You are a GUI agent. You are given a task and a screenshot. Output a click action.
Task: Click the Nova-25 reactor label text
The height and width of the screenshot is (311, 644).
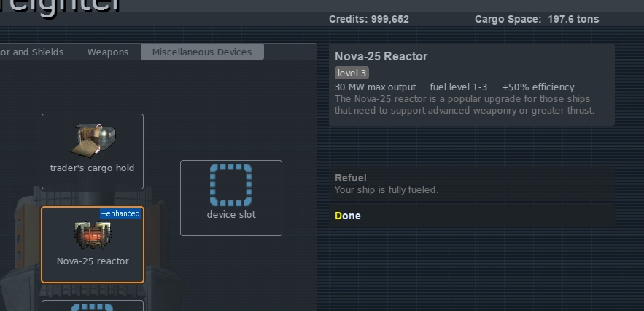(93, 261)
